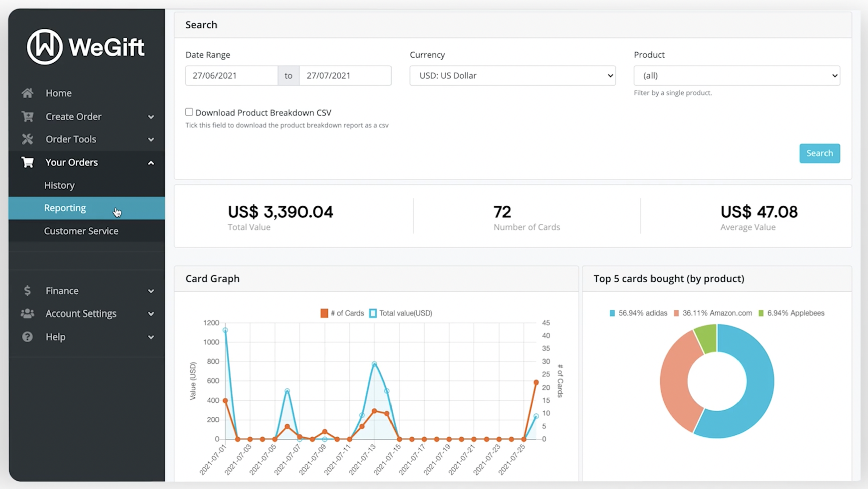
Task: Click the Help question mark icon
Action: [28, 337]
